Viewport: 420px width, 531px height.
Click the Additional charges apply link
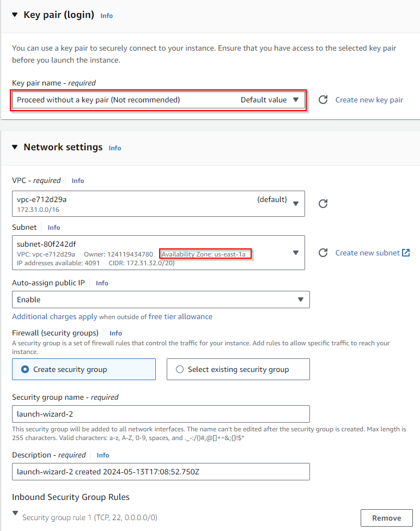pyautogui.click(x=54, y=316)
